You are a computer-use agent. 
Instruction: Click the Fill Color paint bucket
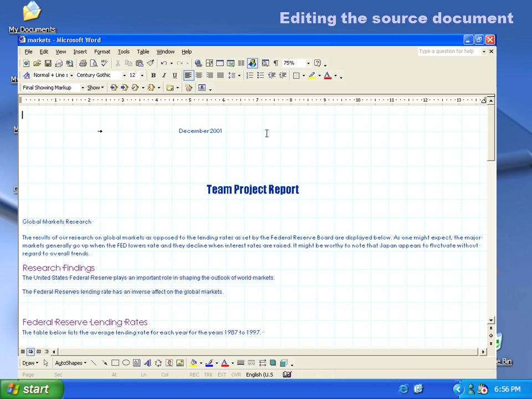click(193, 363)
